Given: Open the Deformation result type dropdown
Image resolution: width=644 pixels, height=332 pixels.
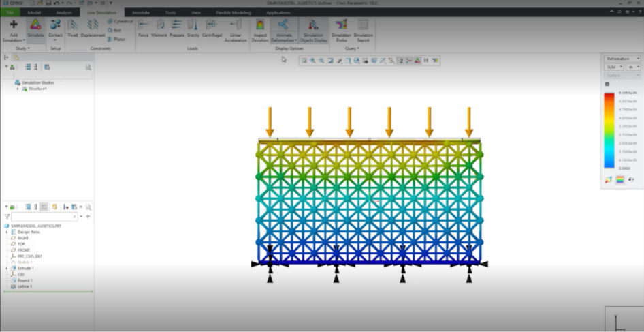Looking at the screenshot, I should (622, 59).
